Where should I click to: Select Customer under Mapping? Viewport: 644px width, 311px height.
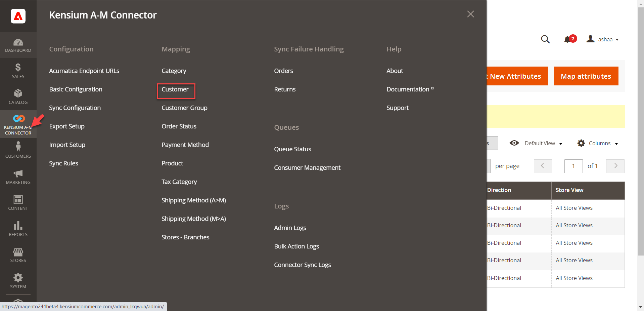tap(175, 89)
